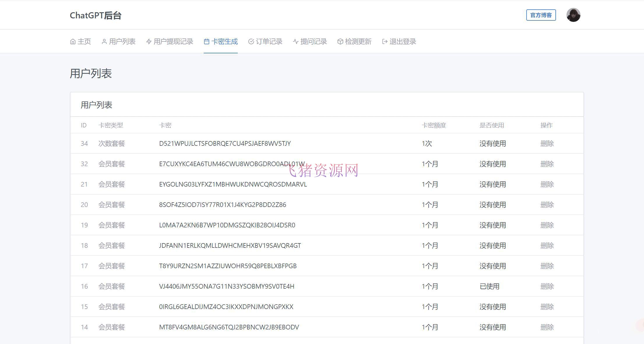This screenshot has width=644, height=344.
Task: Select card key JDFANN1ERLKQMLLDWHCMEHXBV19SAVQR4GT
Action: [230, 245]
